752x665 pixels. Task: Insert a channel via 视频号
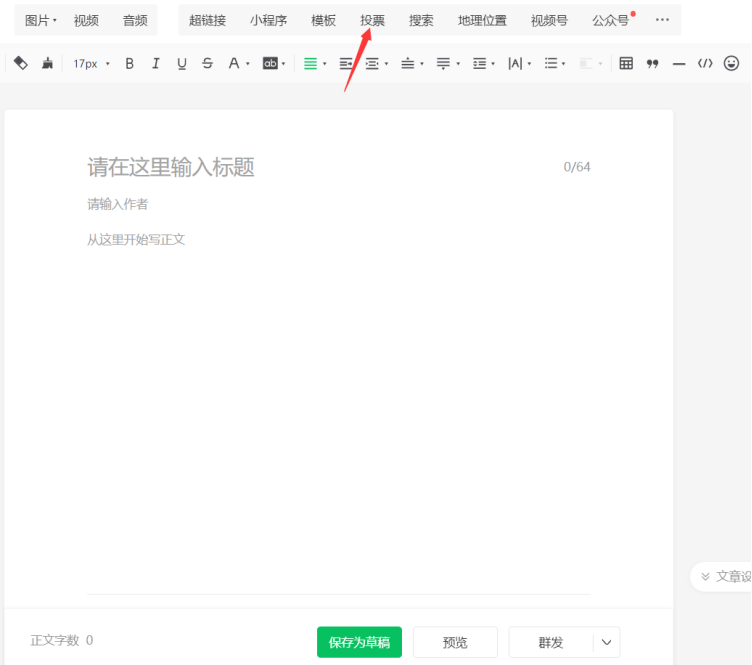point(549,20)
